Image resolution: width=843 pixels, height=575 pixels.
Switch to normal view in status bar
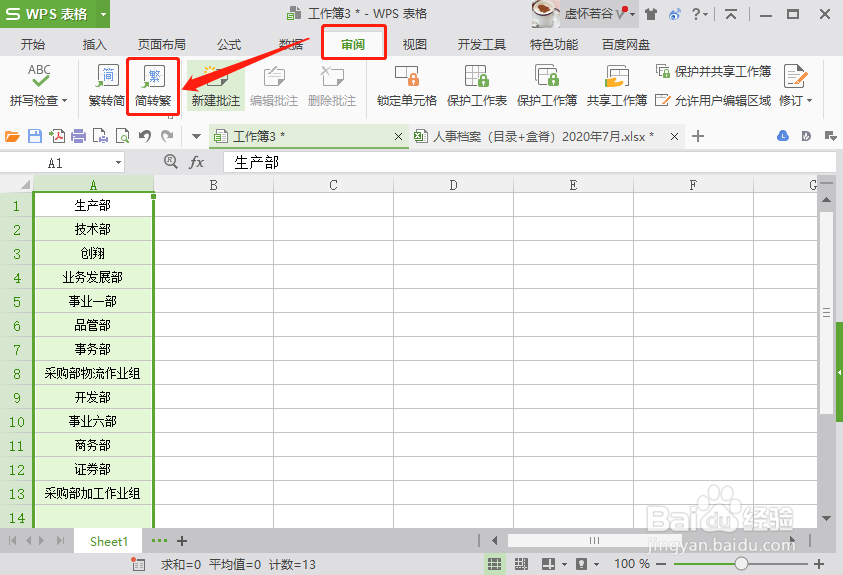[494, 564]
